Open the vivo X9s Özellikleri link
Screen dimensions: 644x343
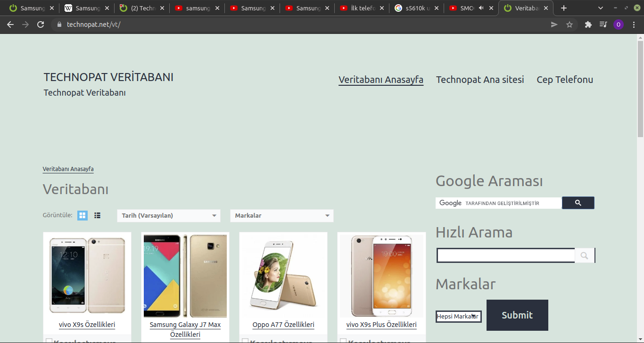[x=87, y=325]
